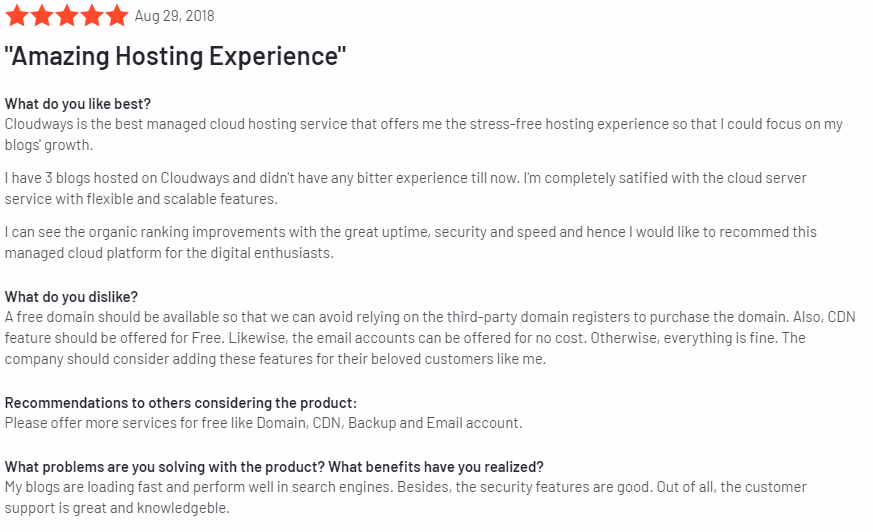Click the "What problems are you solving" heading

274,467
